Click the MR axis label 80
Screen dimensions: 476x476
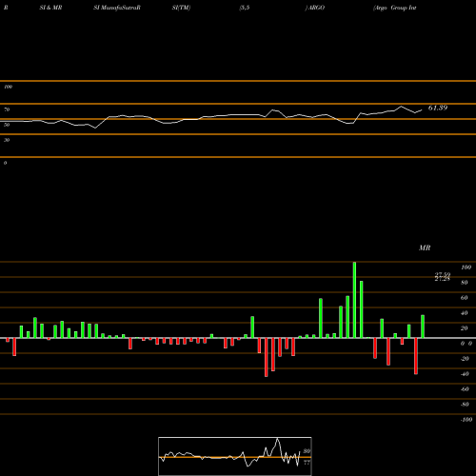click(465, 283)
